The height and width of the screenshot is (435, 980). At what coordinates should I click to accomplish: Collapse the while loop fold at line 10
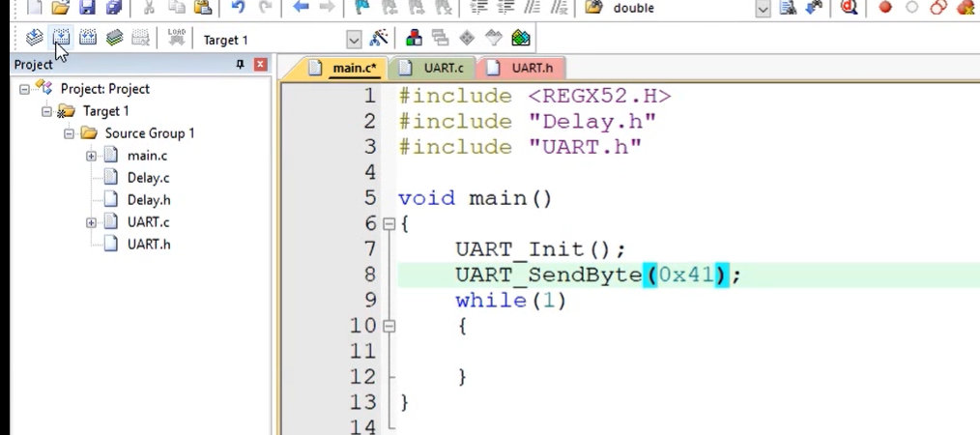click(389, 326)
